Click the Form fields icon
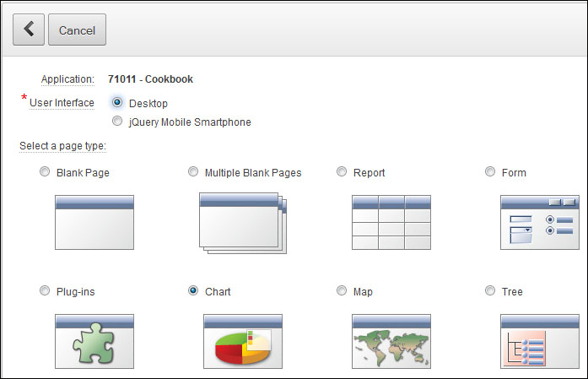588x379 pixels. coord(540,222)
